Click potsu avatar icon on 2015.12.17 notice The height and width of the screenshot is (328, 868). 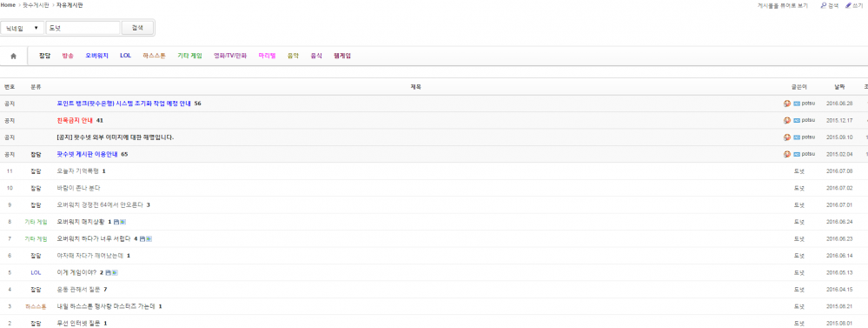[x=787, y=120]
